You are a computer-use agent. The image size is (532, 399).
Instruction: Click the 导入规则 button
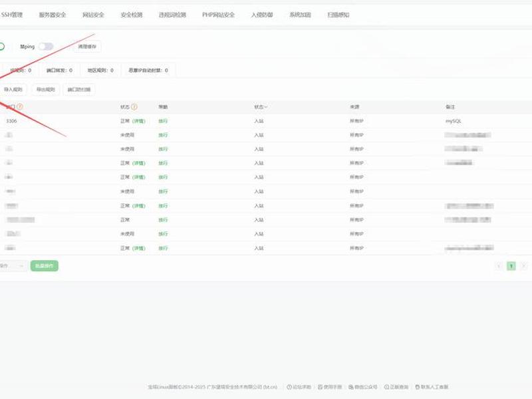(13, 90)
